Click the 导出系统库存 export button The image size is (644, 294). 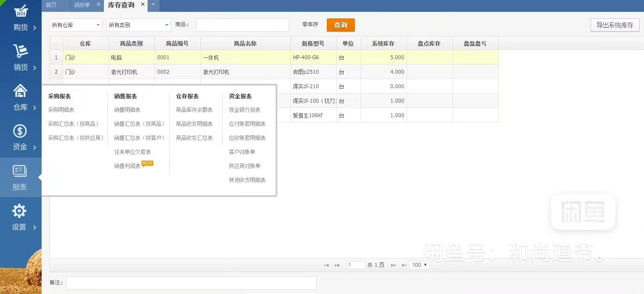615,25
